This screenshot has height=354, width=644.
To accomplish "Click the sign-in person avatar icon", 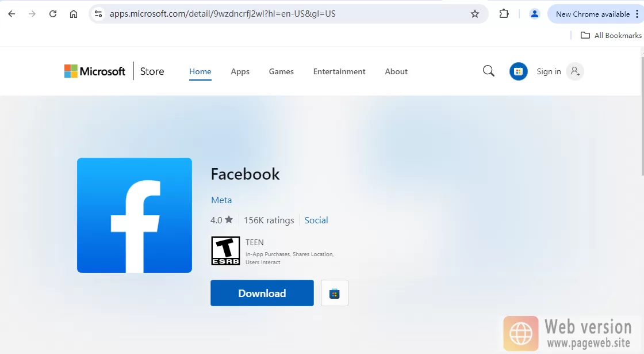I will 575,71.
